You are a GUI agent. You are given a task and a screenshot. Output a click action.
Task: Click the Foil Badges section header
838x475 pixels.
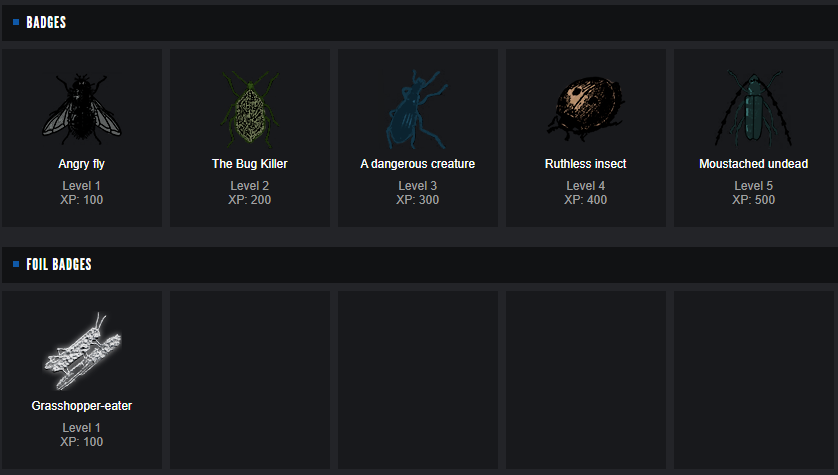tap(59, 264)
